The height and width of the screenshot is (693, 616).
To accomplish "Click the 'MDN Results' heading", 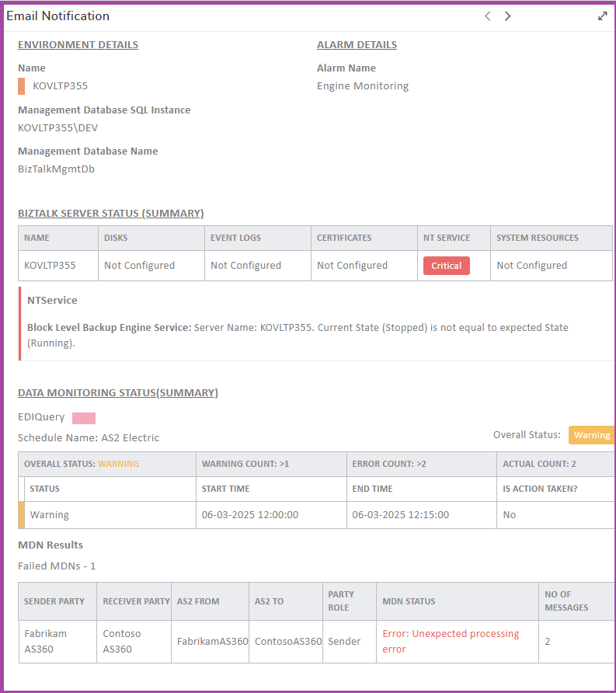I will click(x=50, y=545).
